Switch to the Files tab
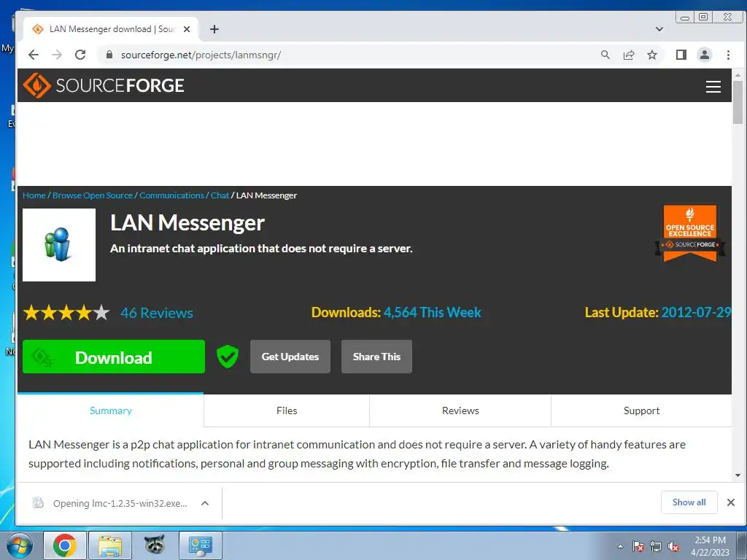Screen dimensions: 747x560 [x=287, y=411]
